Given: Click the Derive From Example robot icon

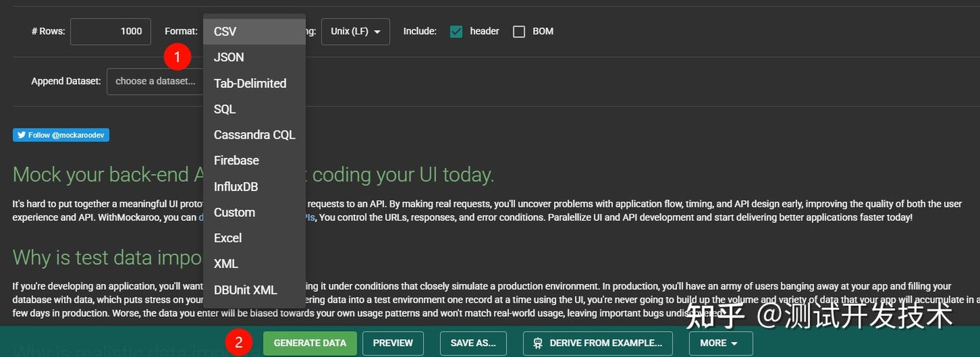Looking at the screenshot, I should click(538, 343).
